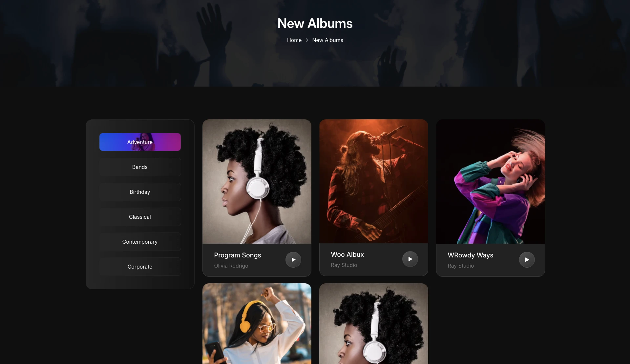Click the breadcrumb chevron separator icon
The height and width of the screenshot is (364, 630).
pyautogui.click(x=307, y=40)
